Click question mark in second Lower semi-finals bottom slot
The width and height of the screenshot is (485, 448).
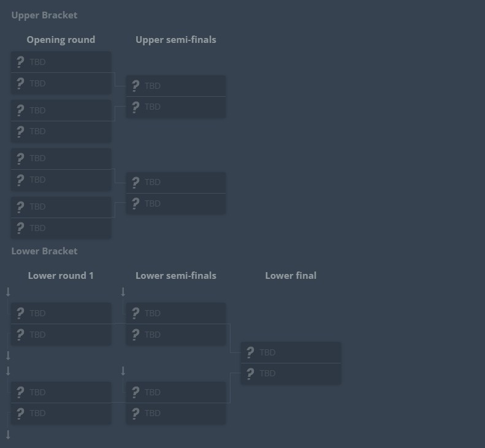tap(136, 414)
